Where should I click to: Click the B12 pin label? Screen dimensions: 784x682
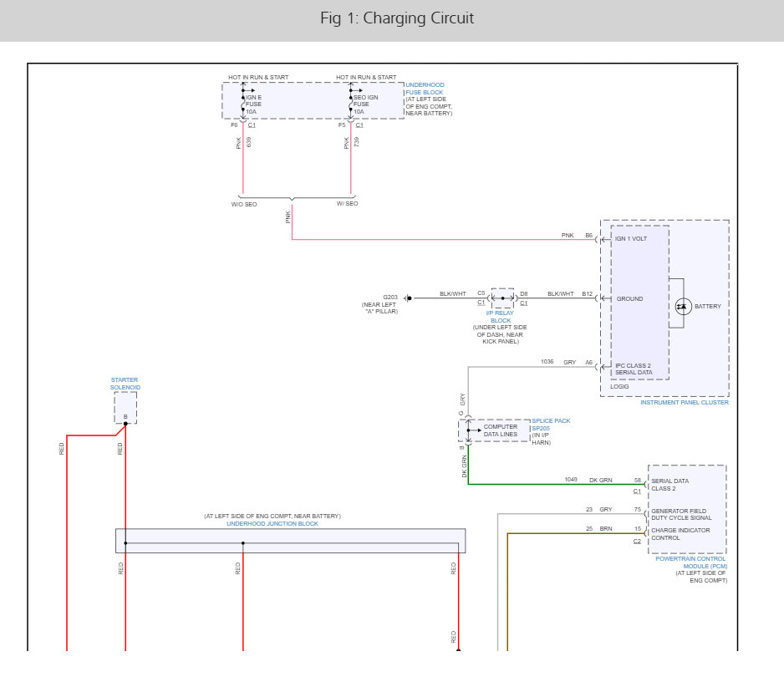click(587, 293)
